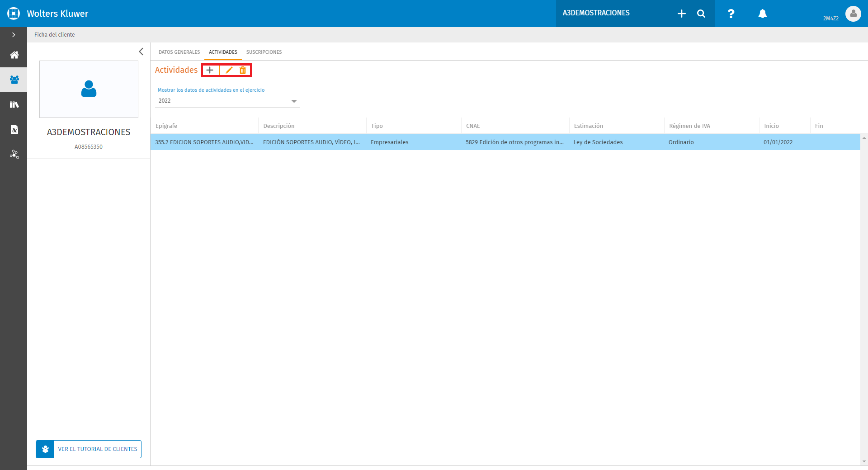Sort by the Fin column header

coord(835,126)
